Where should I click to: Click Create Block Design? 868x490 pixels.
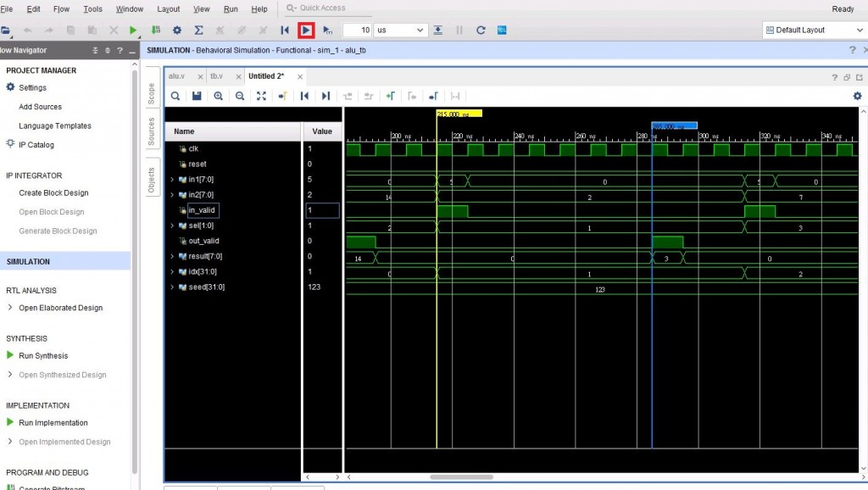tap(53, 192)
